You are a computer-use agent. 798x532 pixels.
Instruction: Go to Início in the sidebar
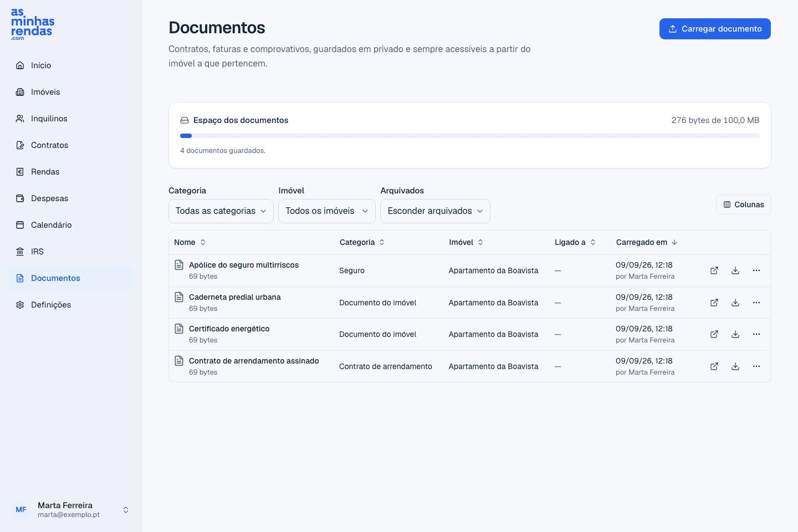pyautogui.click(x=71, y=65)
